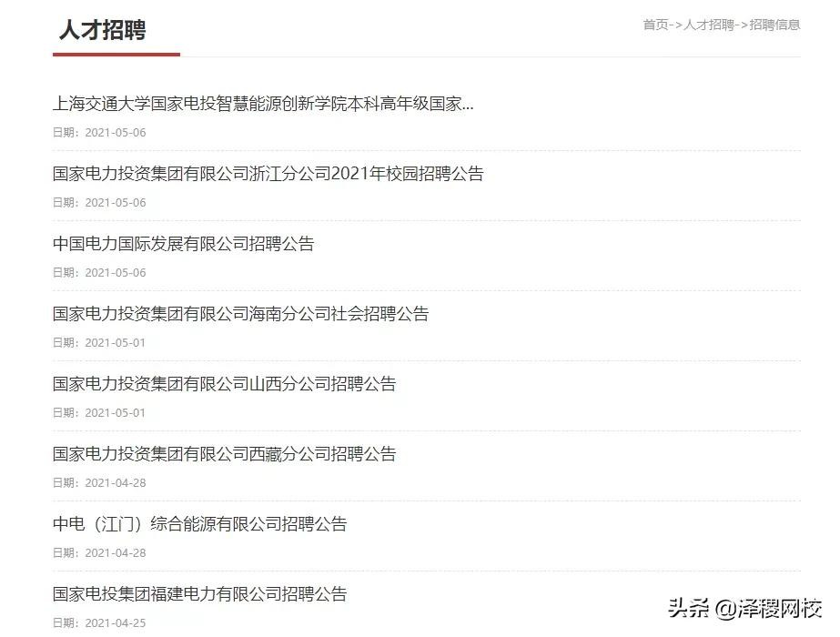Screen dimensions: 840x637
Task: Open the 山西分公司招聘公告 link
Action: pos(224,384)
